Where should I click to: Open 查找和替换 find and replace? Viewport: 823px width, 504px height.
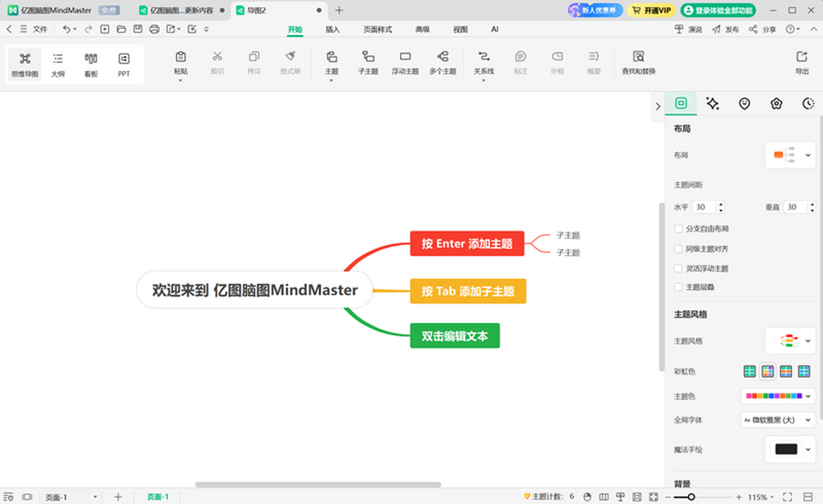(x=638, y=63)
